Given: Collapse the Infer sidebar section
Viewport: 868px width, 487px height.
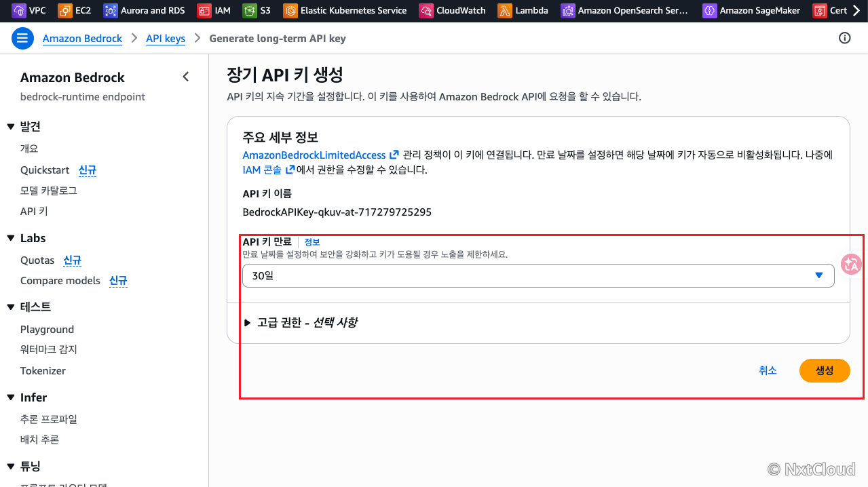Looking at the screenshot, I should tap(10, 397).
